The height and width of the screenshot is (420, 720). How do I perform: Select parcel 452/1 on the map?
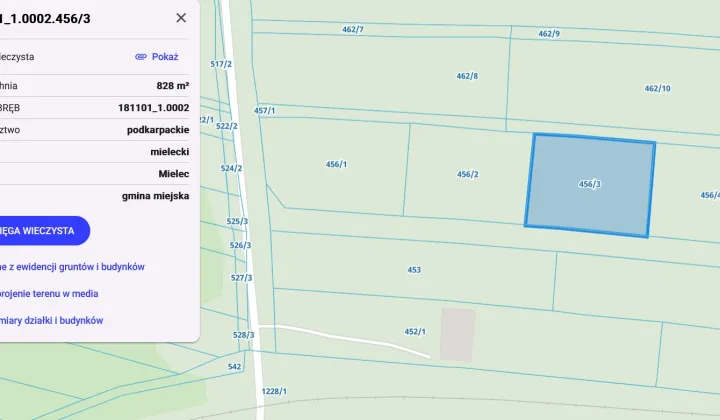415,331
